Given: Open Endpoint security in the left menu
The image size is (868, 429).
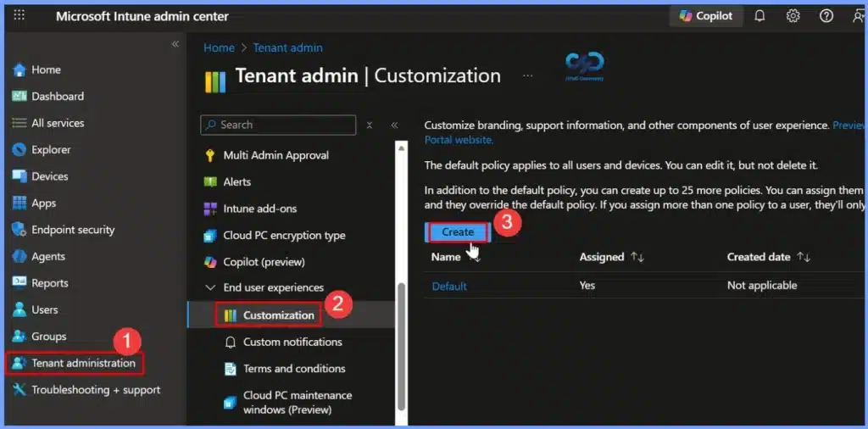Looking at the screenshot, I should click(x=73, y=230).
